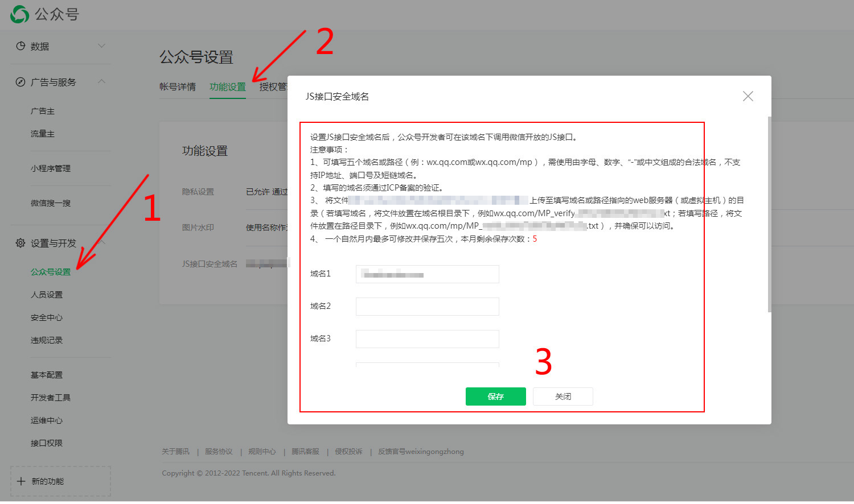Switch to the 帐号详情 tab
Screen dimensions: 854x504
[178, 86]
